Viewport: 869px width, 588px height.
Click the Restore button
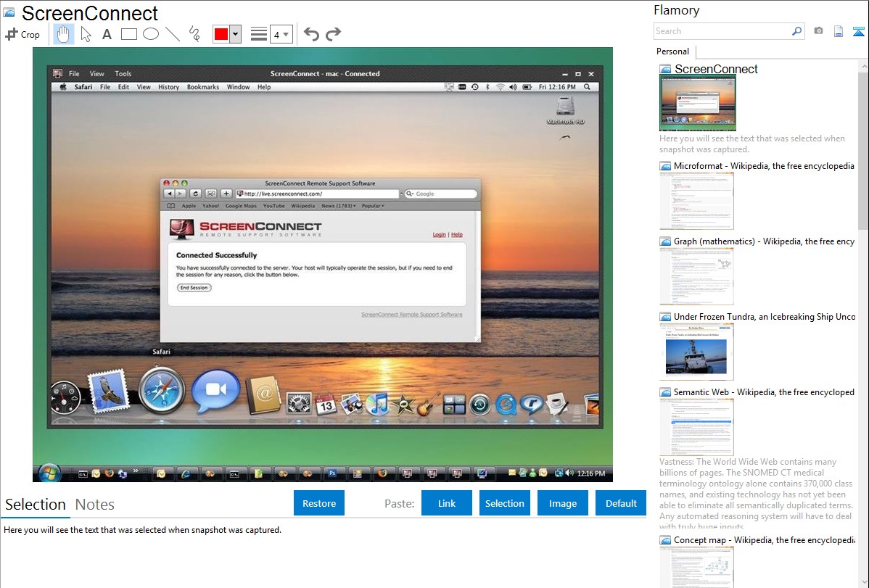(319, 503)
